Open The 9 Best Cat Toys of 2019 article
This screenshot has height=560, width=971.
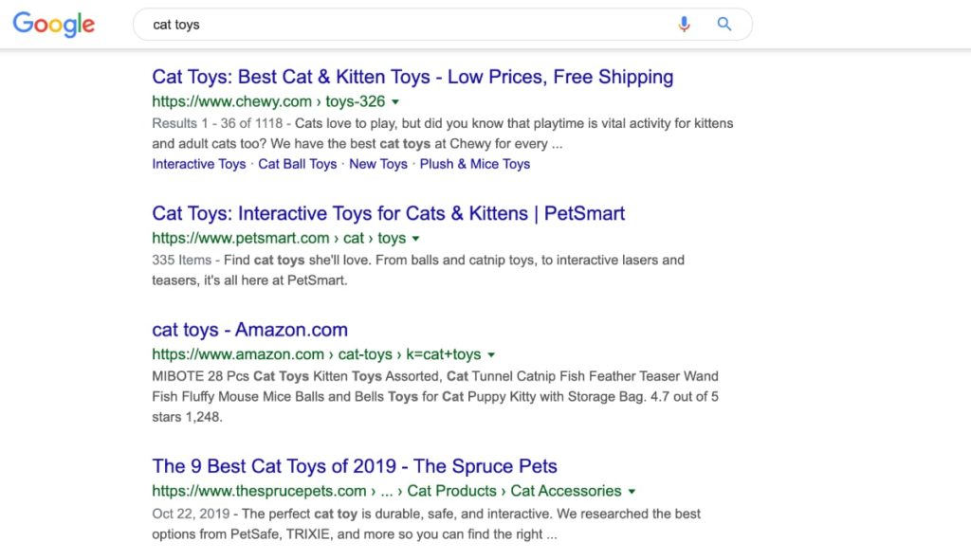[354, 466]
